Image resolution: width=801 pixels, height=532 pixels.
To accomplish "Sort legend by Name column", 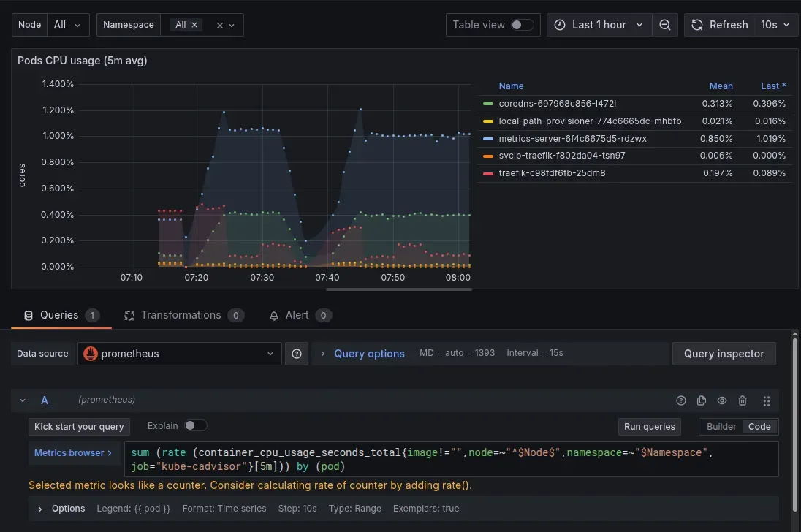I will (511, 86).
